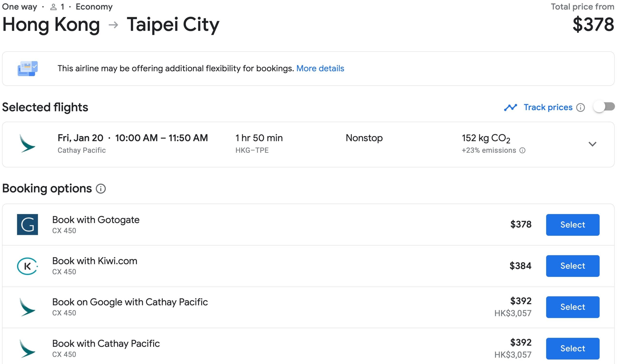Click the emissions info icon

click(x=522, y=150)
